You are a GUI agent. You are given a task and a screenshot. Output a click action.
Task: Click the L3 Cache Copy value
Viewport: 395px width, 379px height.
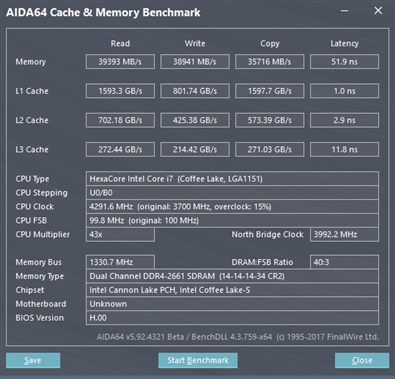[269, 150]
